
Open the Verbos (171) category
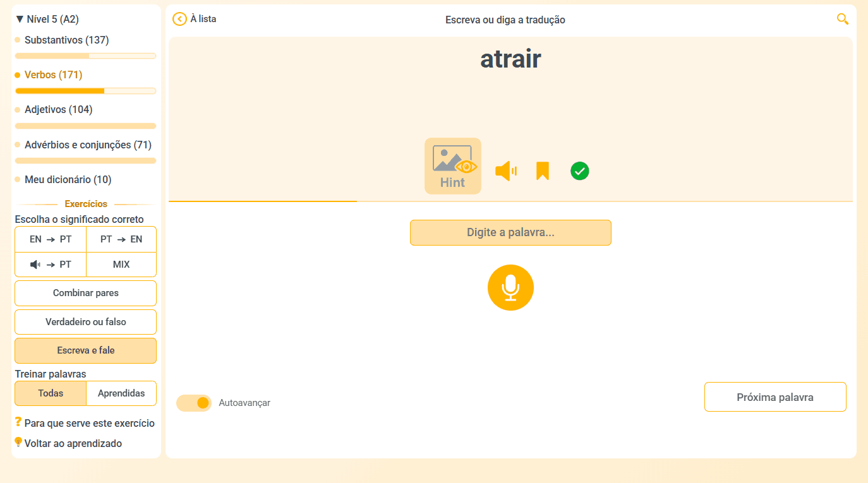pos(54,75)
